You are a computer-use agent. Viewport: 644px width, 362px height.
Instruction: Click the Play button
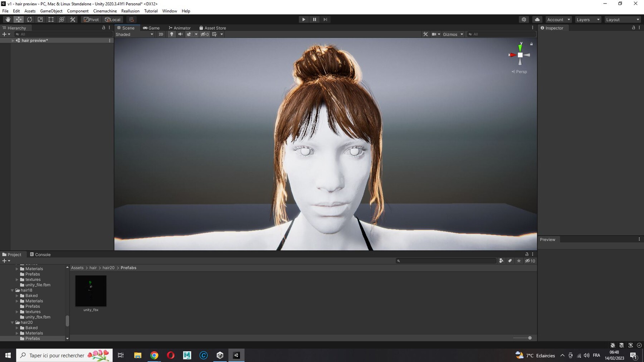click(x=304, y=20)
